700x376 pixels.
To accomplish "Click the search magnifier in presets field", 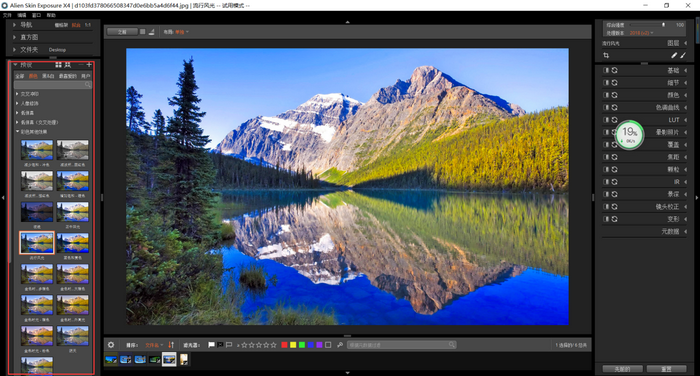I will 88,84.
